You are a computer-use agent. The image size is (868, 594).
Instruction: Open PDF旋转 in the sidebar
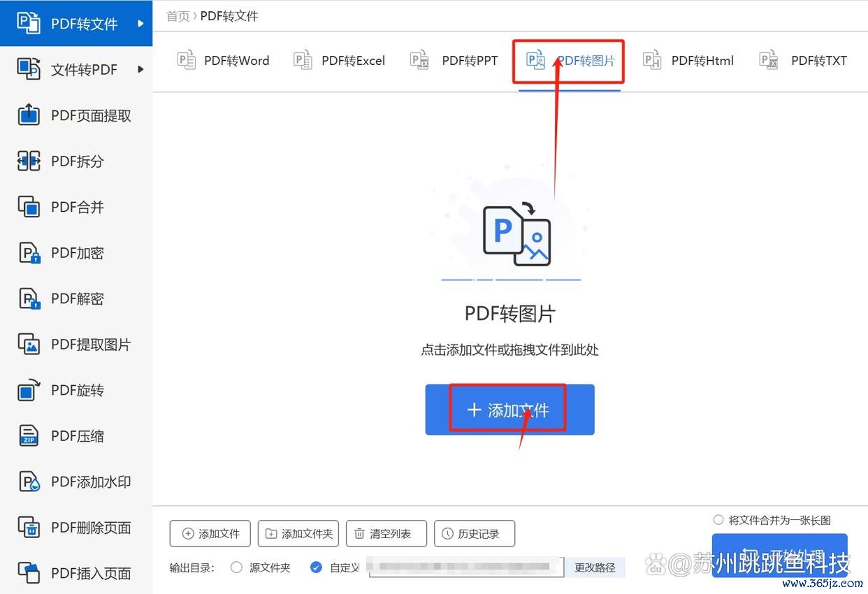pos(76,390)
